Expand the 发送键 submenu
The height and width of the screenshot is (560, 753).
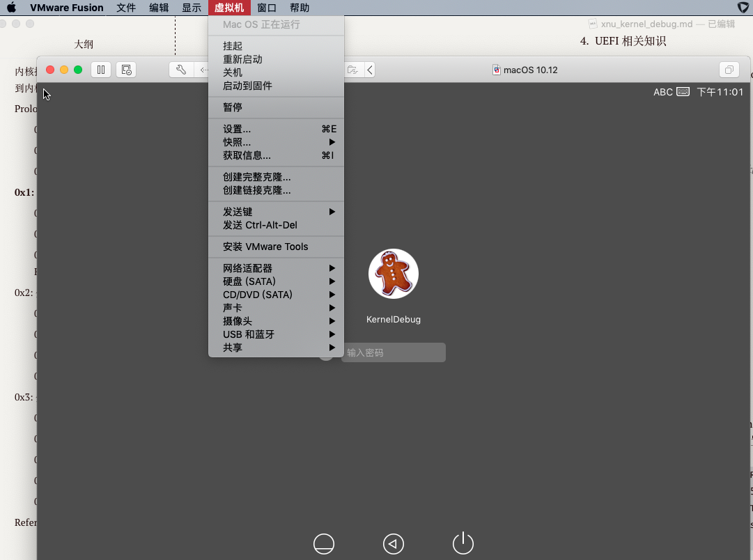coord(276,212)
